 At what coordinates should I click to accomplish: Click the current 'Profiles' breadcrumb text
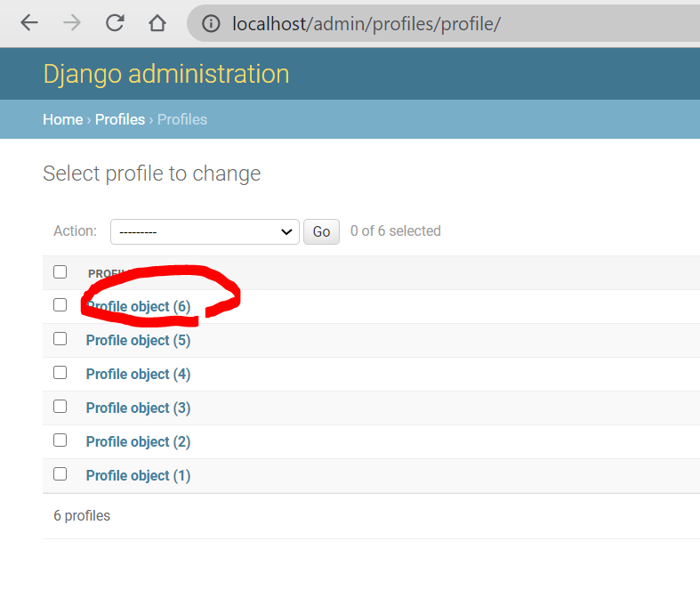[182, 119]
